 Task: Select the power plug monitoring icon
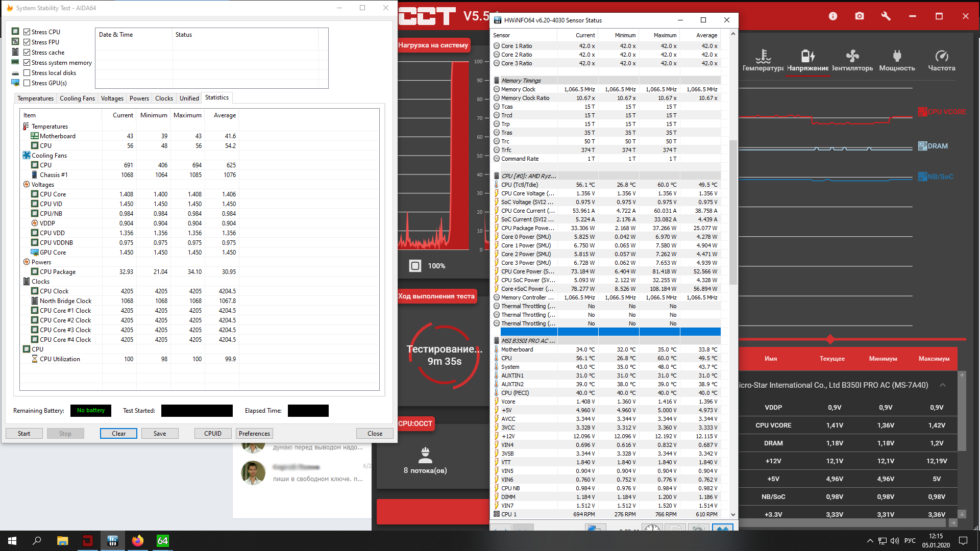[x=897, y=56]
